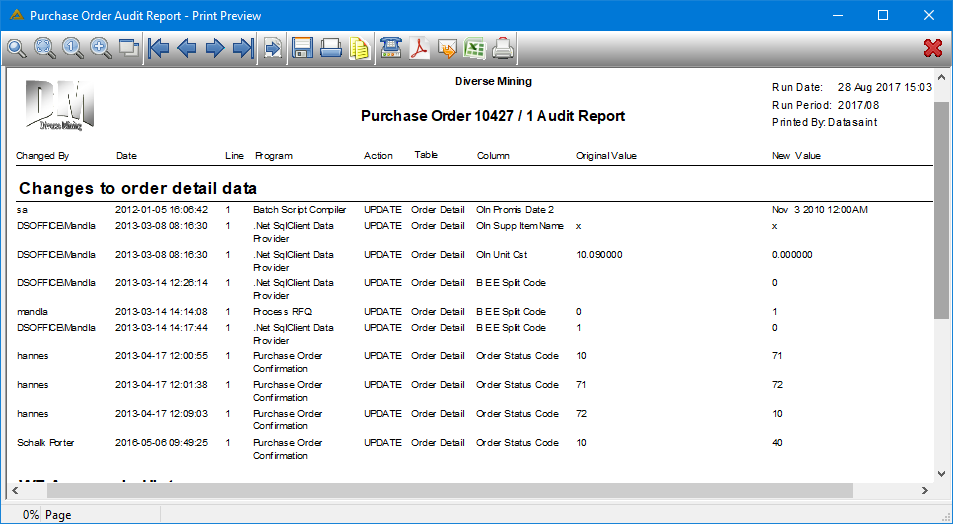Select the zoom-to-fit page icon
953x524 pixels.
(x=45, y=49)
